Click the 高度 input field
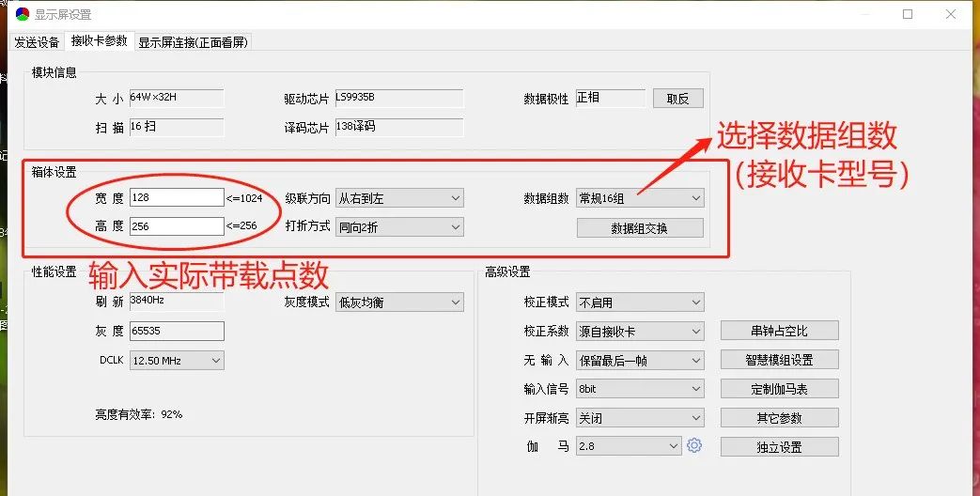The image size is (980, 496). coord(177,226)
